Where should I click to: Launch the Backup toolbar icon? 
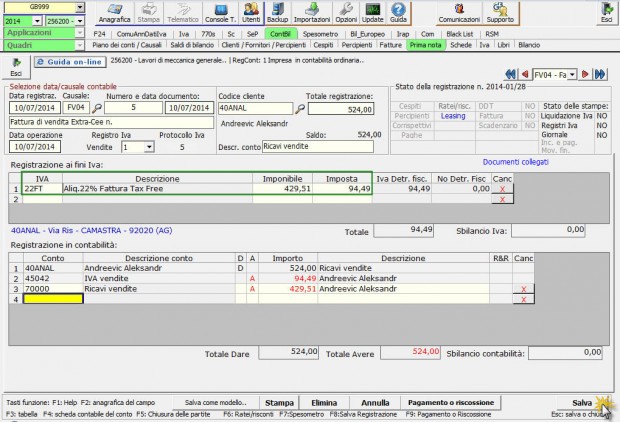point(277,13)
